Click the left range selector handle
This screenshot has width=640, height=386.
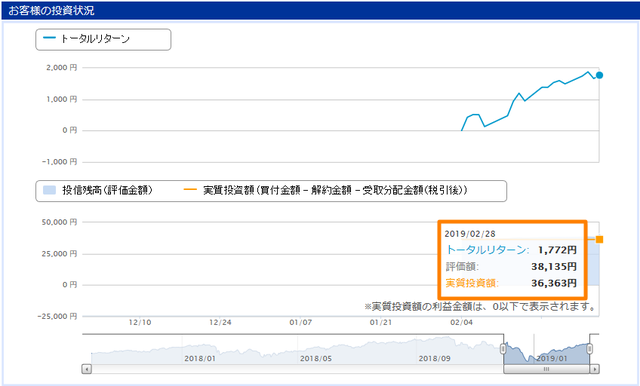point(503,349)
